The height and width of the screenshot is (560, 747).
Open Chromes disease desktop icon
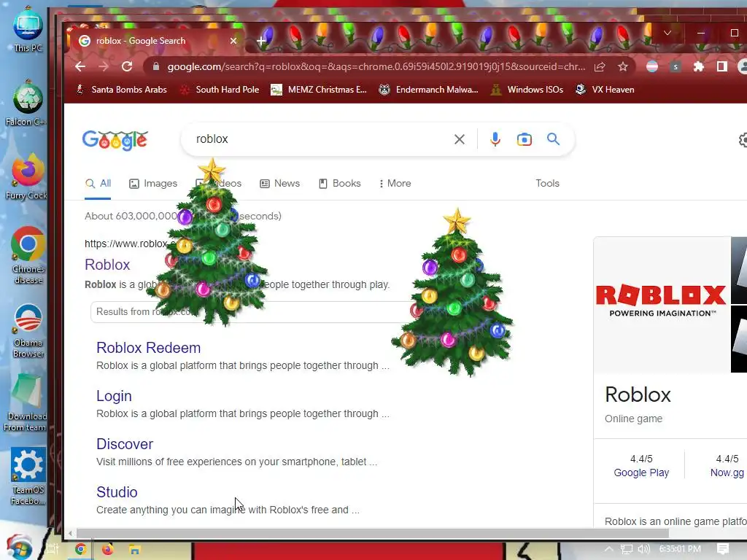pyautogui.click(x=28, y=255)
